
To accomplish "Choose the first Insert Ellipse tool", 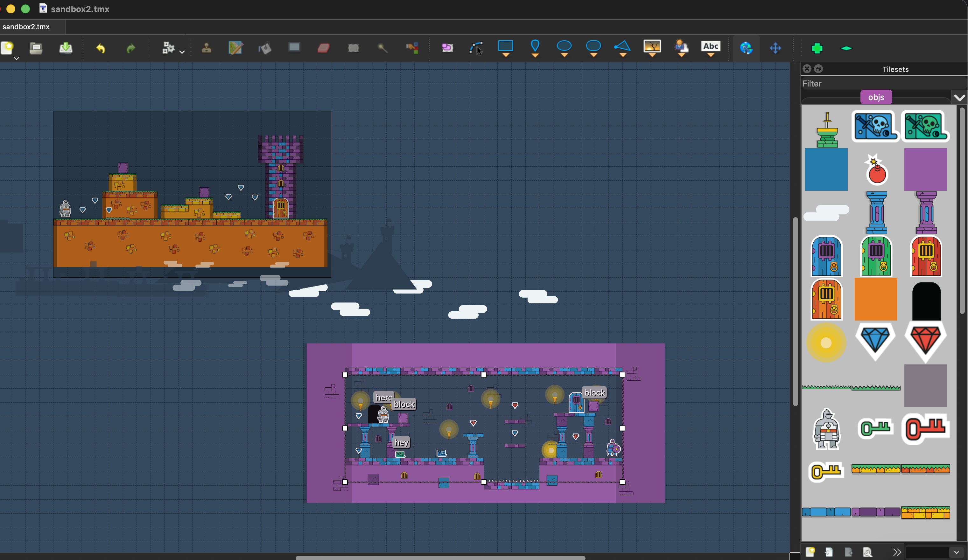I will click(564, 48).
